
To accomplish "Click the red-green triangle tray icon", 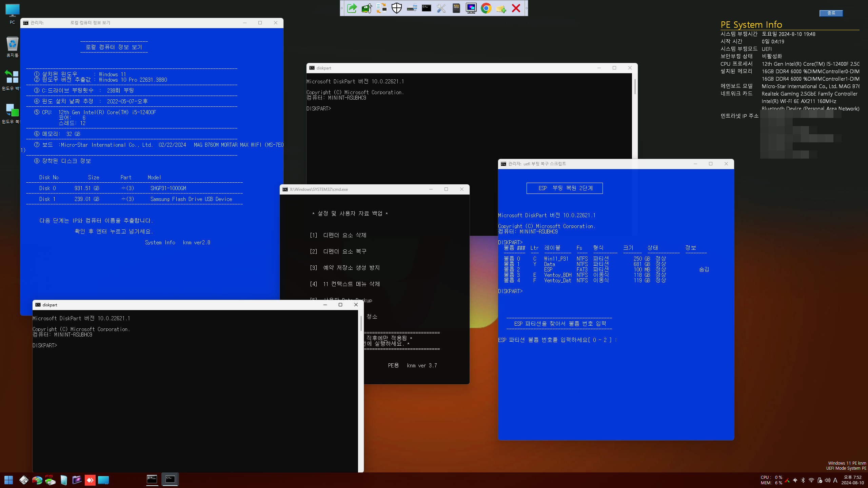I will pos(787,480).
